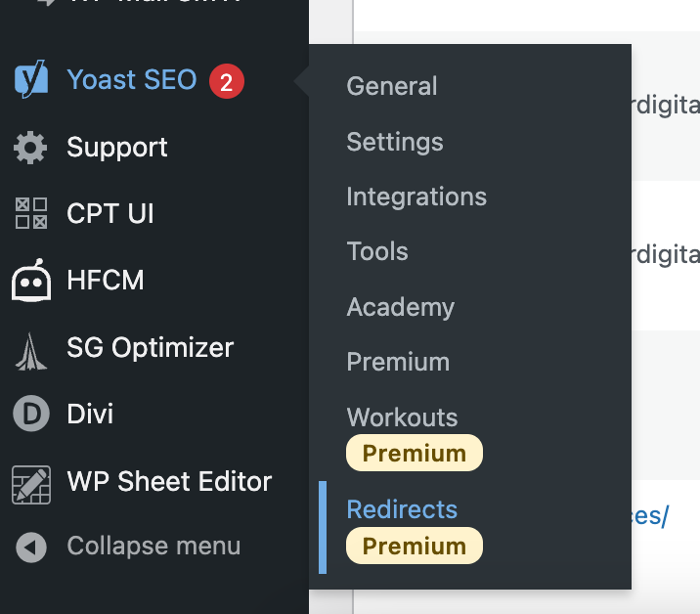Click the Premium badge under Redirects
This screenshot has height=614, width=700.
click(415, 546)
